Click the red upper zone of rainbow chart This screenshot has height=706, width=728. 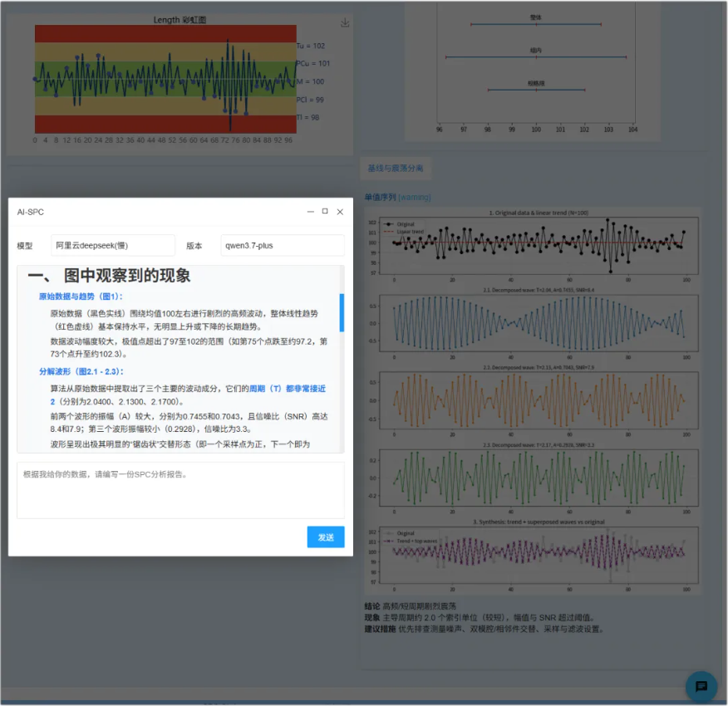click(x=165, y=34)
